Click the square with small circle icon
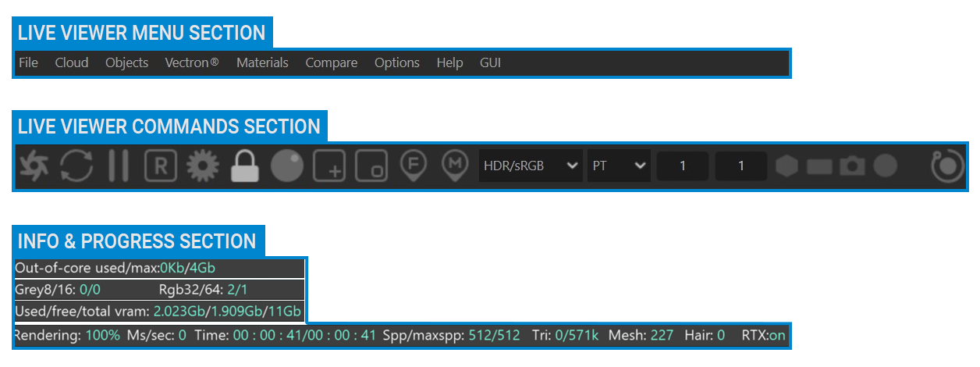The height and width of the screenshot is (367, 980). pos(371,166)
